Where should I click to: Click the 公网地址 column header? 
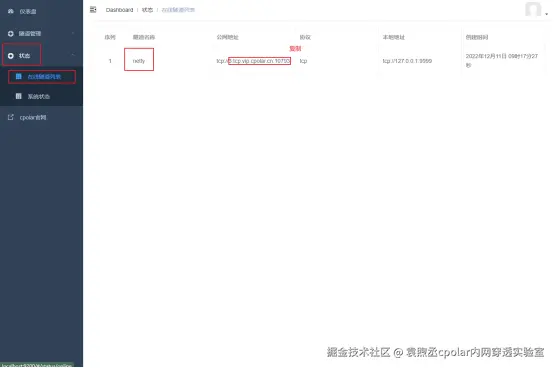[x=228, y=37]
